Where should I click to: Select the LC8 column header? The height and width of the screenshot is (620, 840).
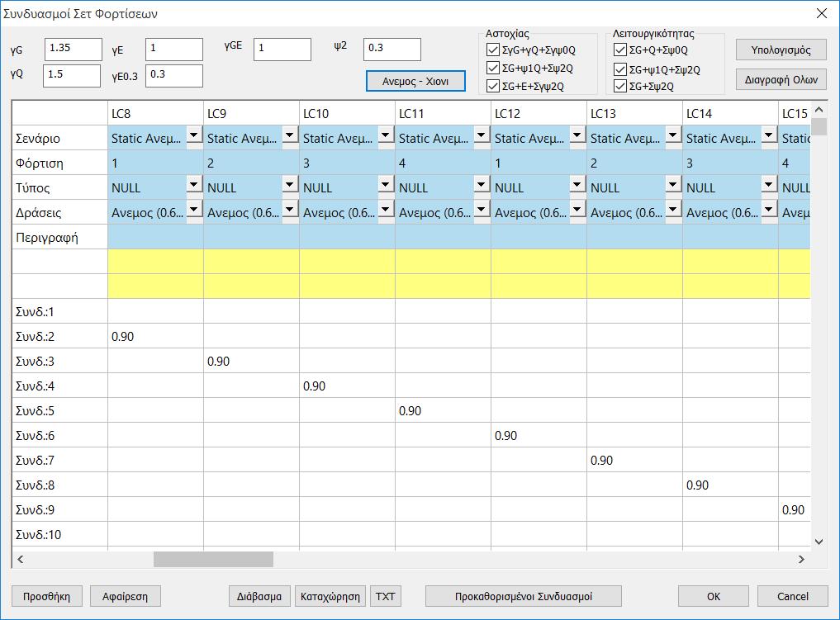(155, 113)
